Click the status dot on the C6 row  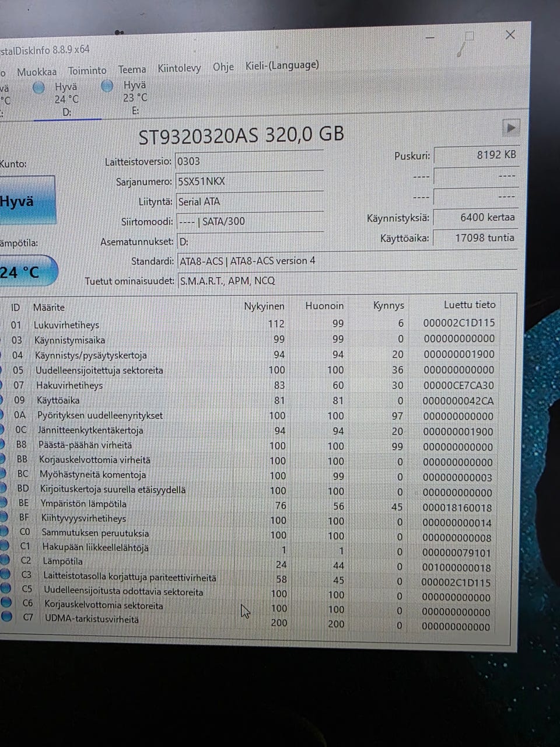6,602
